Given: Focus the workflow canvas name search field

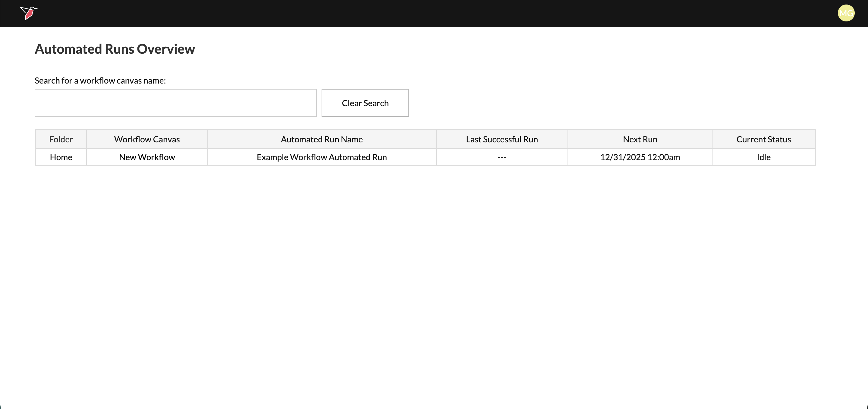Looking at the screenshot, I should [175, 103].
